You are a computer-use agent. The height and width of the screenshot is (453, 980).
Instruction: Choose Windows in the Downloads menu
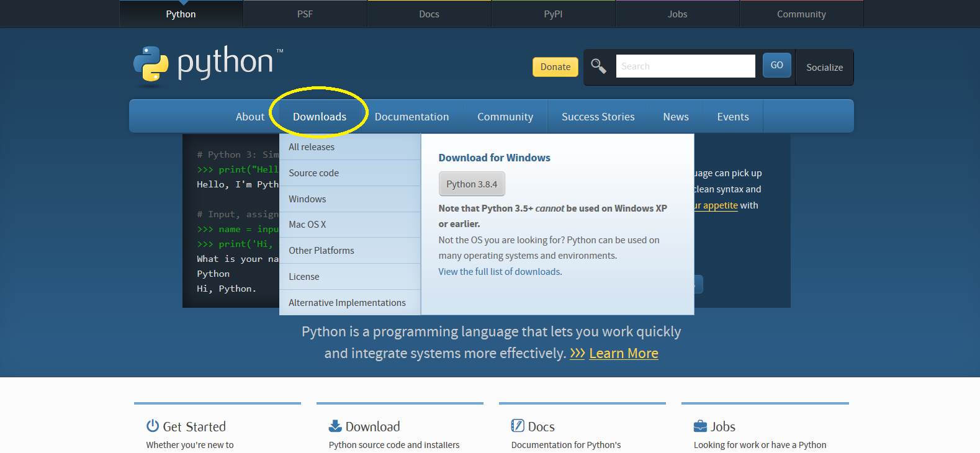click(350, 199)
